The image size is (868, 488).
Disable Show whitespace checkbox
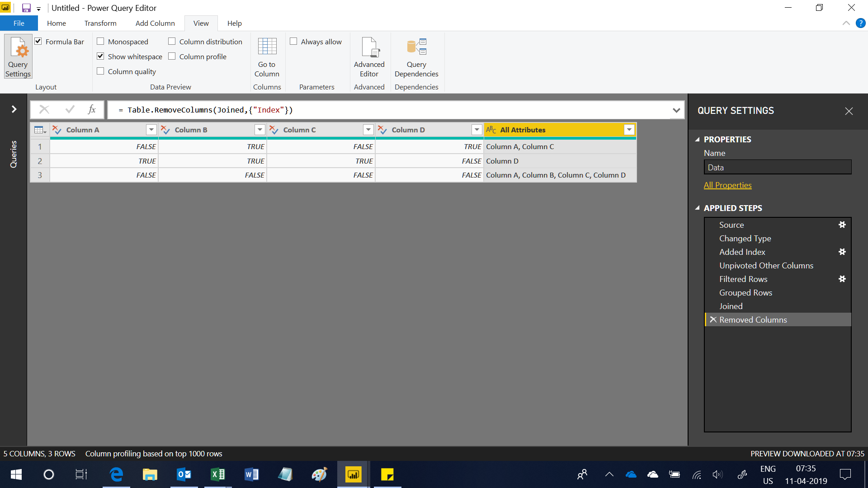[100, 56]
